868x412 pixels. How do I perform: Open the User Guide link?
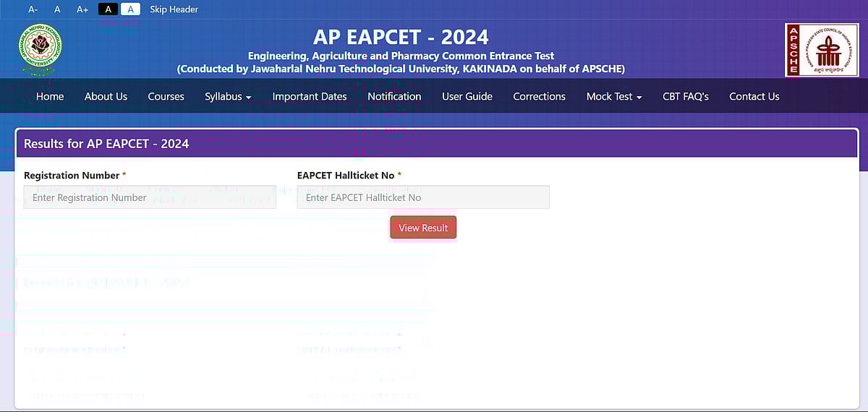467,96
